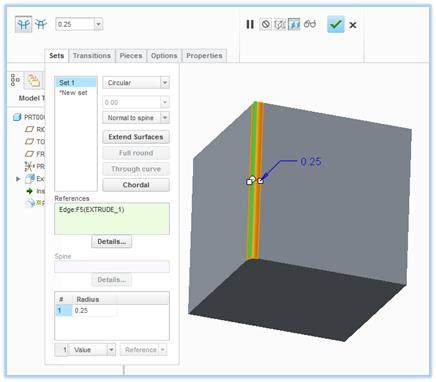The width and height of the screenshot is (436, 382).
Task: Click the Radius column header
Action: coord(87,299)
